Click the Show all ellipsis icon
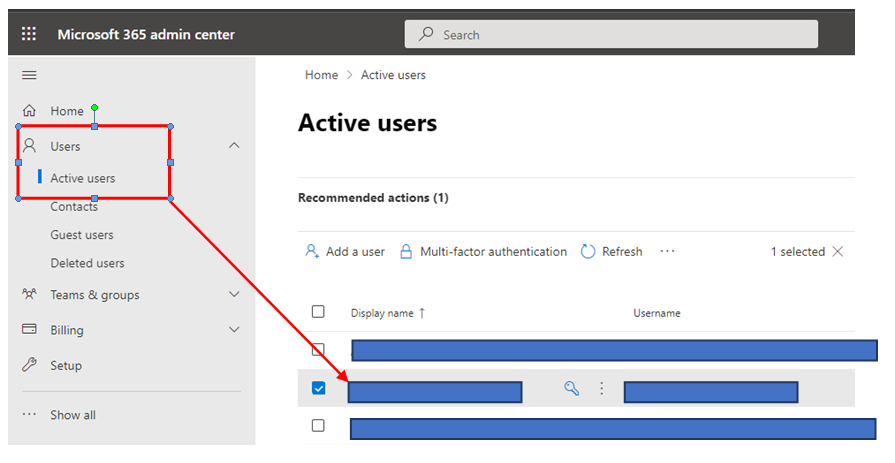The image size is (895, 463). [29, 414]
